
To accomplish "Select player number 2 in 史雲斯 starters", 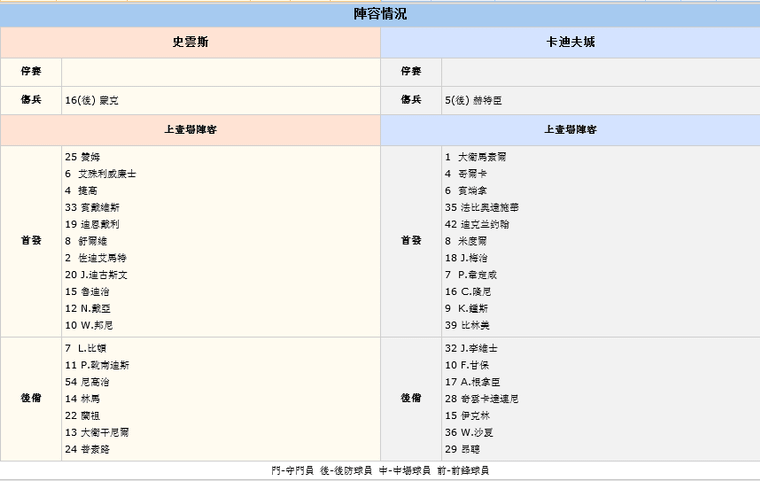I will click(95, 258).
